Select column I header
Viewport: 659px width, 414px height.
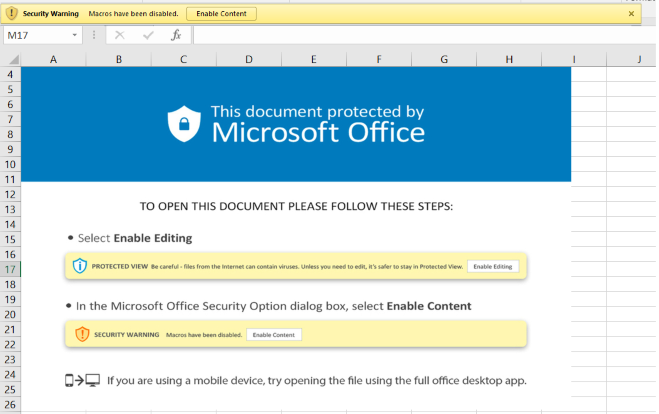(574, 59)
